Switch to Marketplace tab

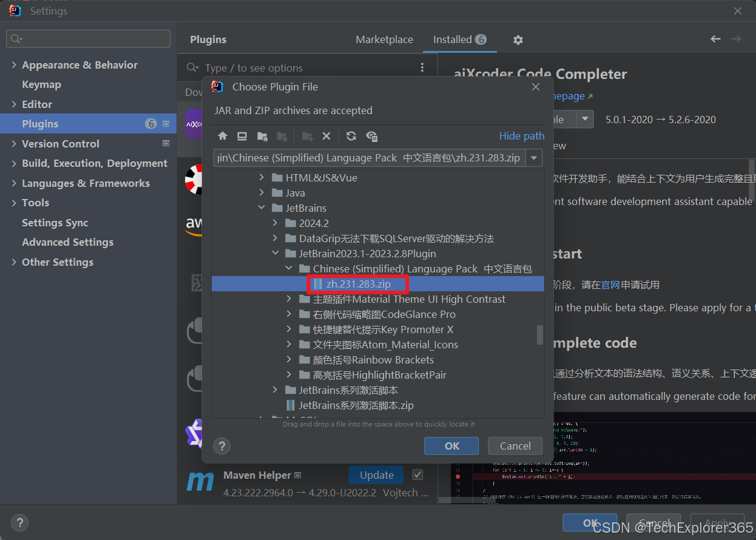point(384,39)
